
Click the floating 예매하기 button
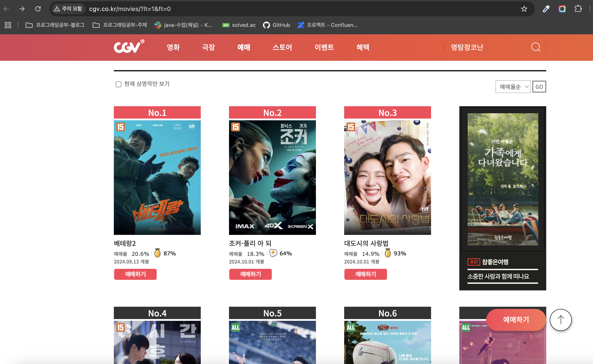click(x=516, y=319)
